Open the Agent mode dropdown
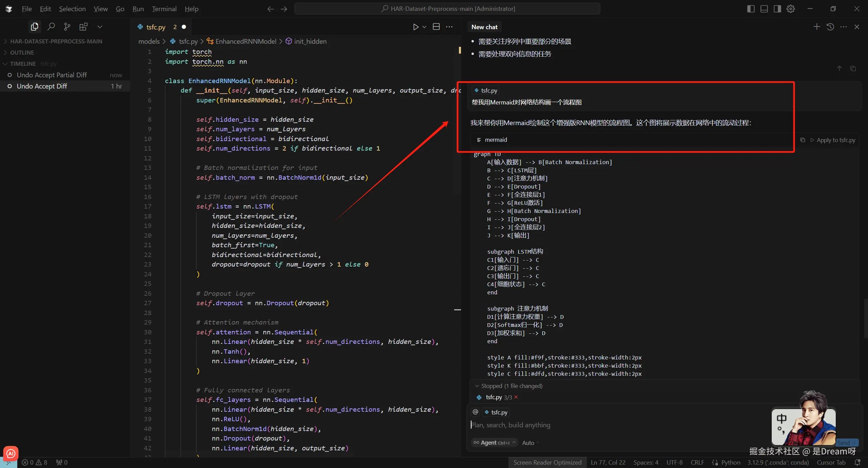 [x=495, y=443]
